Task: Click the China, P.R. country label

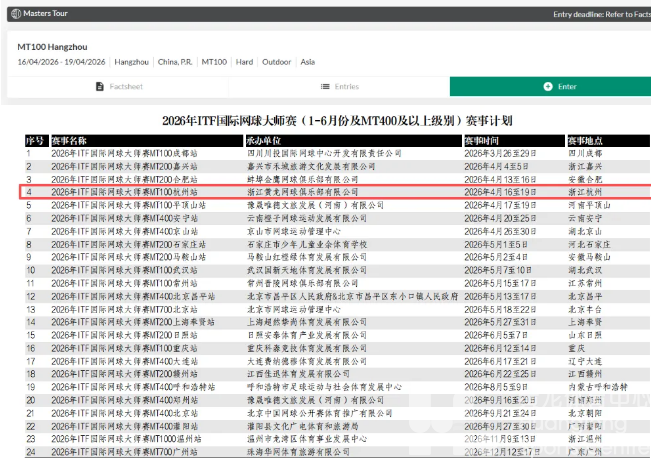Action: 175,62
